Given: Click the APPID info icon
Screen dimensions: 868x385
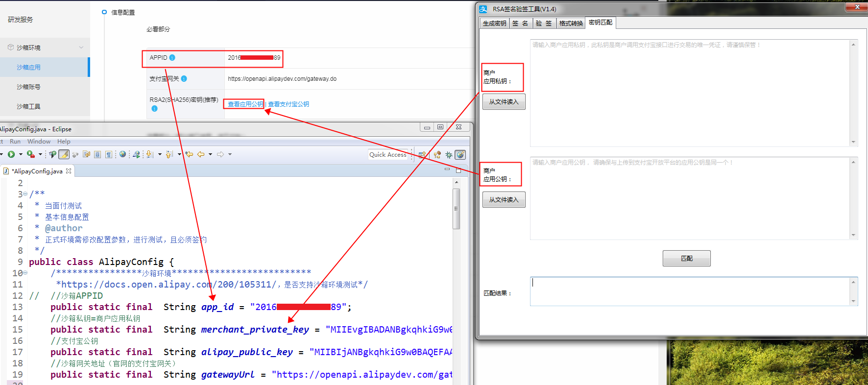Looking at the screenshot, I should pos(172,57).
